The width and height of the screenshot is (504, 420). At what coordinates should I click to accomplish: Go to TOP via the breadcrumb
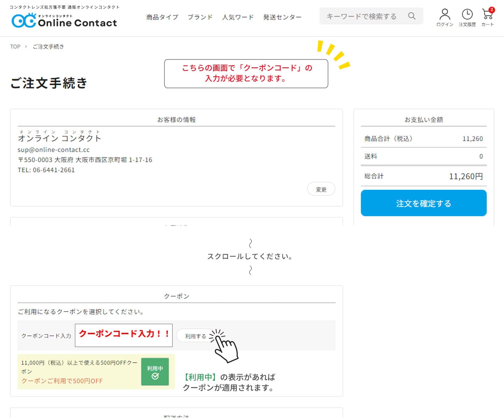[15, 47]
